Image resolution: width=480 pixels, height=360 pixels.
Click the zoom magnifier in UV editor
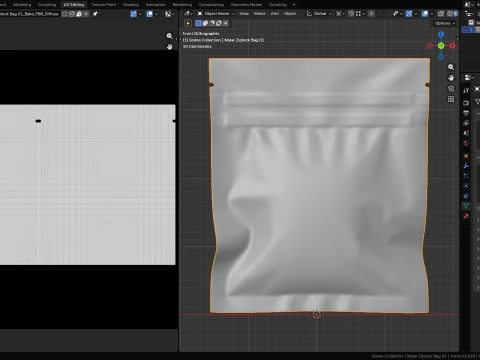pyautogui.click(x=169, y=36)
